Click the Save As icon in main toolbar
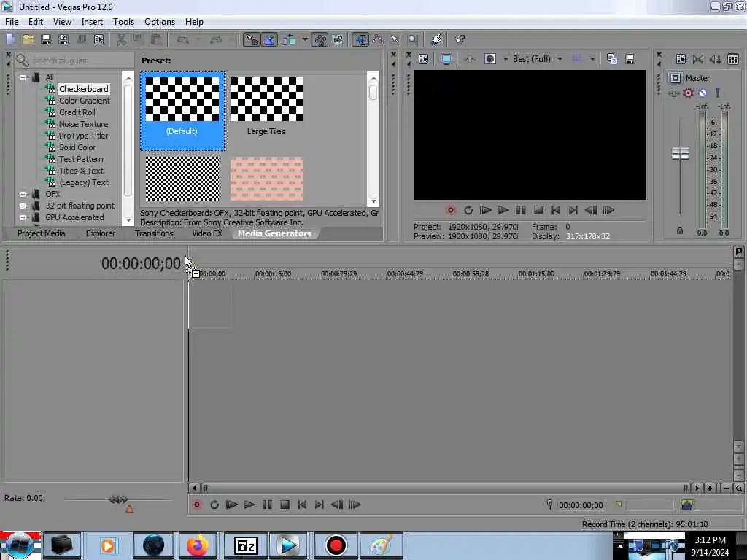This screenshot has height=560, width=747. 63,39
